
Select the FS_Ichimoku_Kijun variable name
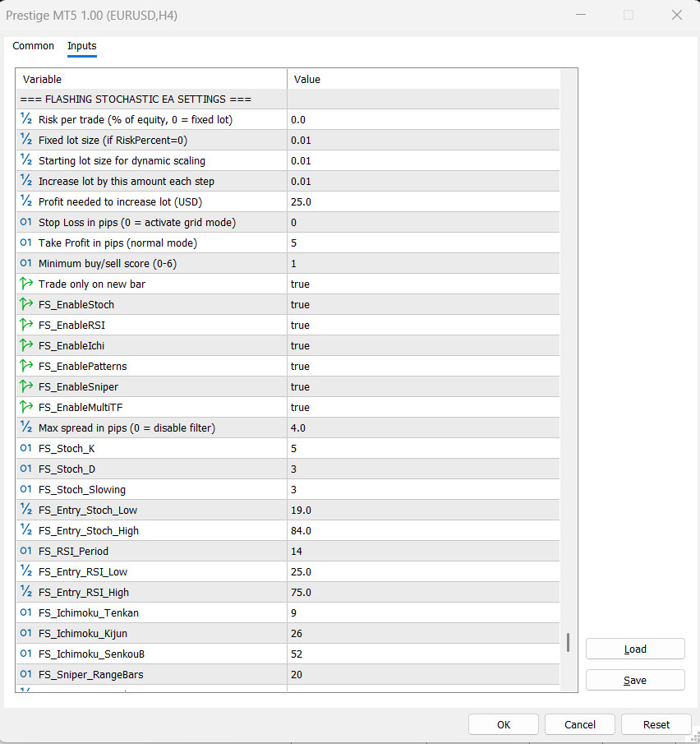coord(83,634)
